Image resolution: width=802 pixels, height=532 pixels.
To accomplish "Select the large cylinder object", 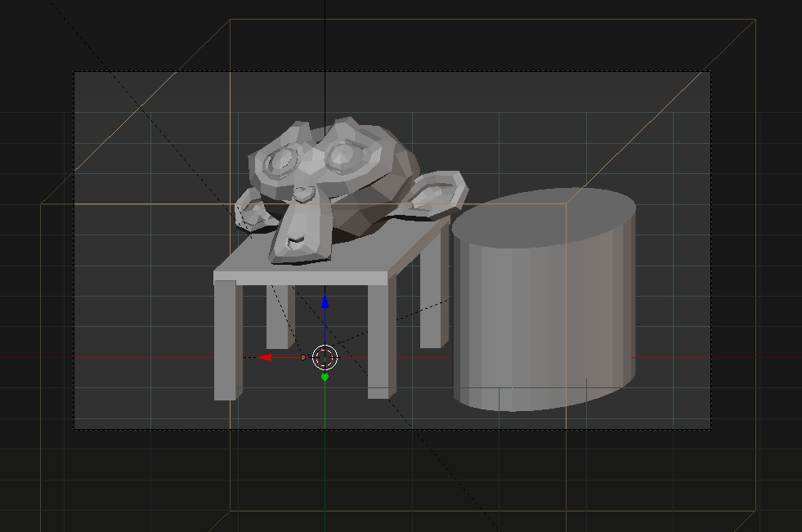I will click(544, 299).
